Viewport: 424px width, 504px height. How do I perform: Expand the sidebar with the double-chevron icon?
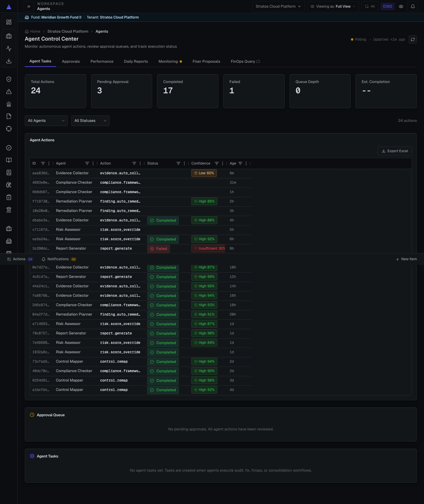29,6
